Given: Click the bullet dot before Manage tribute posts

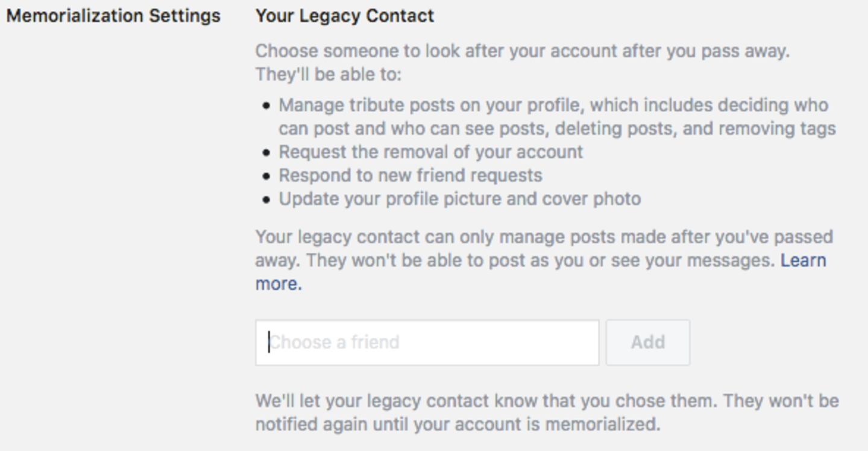Looking at the screenshot, I should pos(267,106).
